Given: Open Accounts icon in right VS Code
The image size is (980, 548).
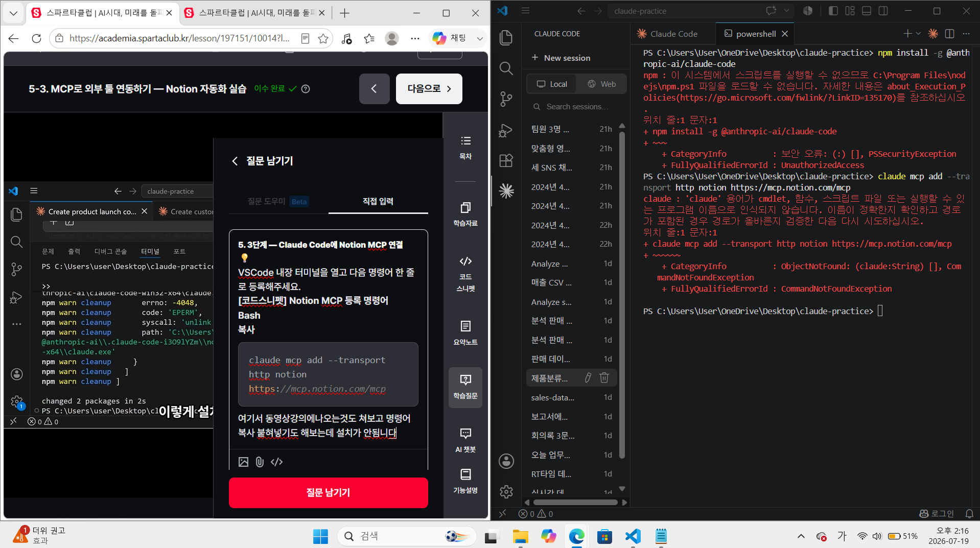Looking at the screenshot, I should (x=506, y=461).
